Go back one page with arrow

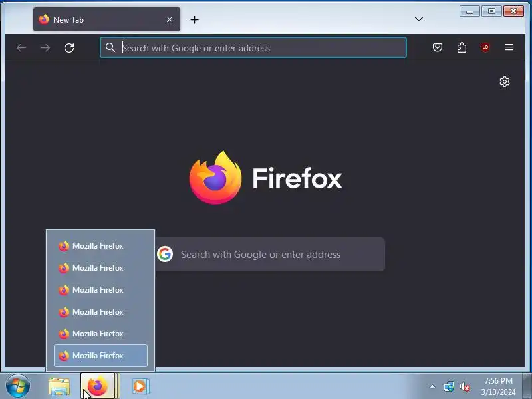21,47
